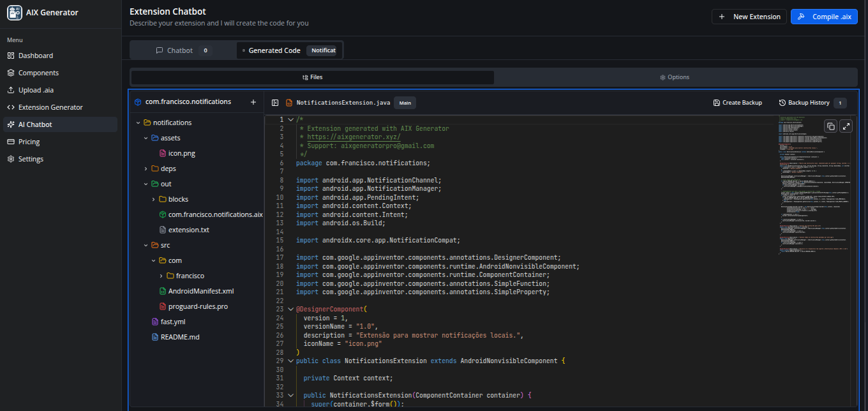Open icon.png in the assets folder
Viewport: 868px width, 411px height.
pos(182,153)
